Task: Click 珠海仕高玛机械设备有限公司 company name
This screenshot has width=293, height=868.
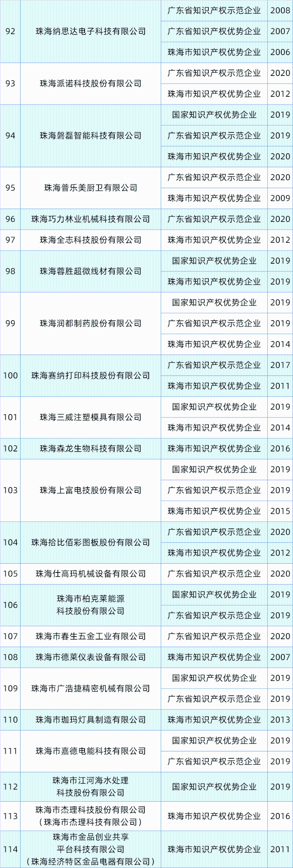Action: coord(90,574)
